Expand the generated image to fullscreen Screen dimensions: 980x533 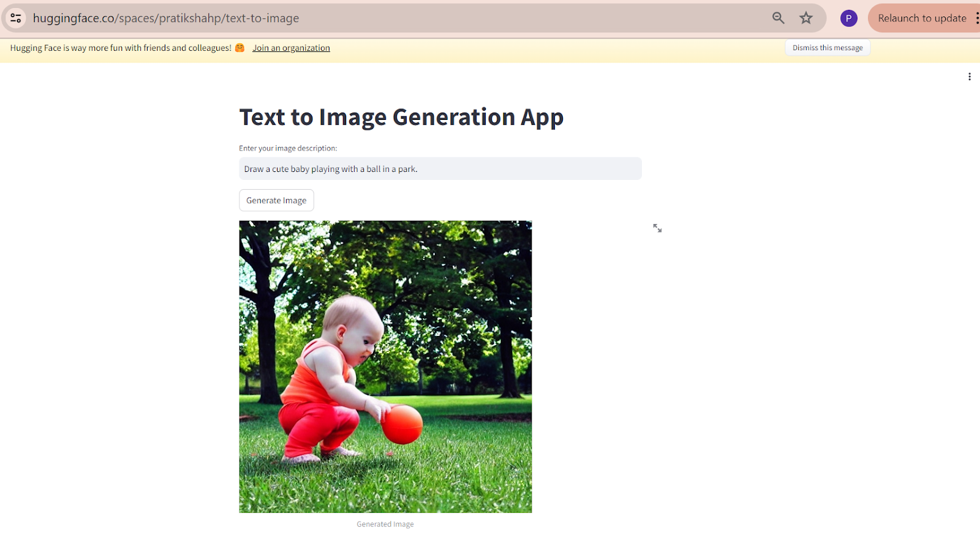point(657,228)
